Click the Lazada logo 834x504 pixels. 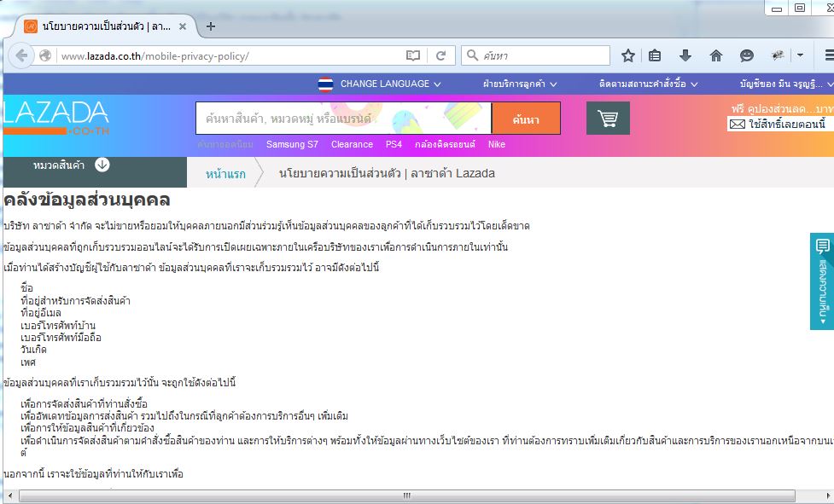55,118
